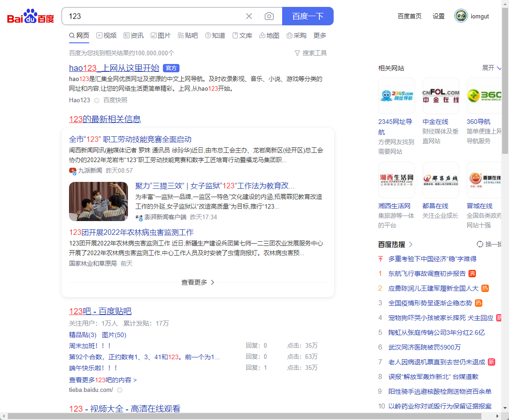Image resolution: width=509 pixels, height=420 pixels.
Task: Open 123 - 视频大全 - 高清在线观看 result
Action: pyautogui.click(x=125, y=408)
